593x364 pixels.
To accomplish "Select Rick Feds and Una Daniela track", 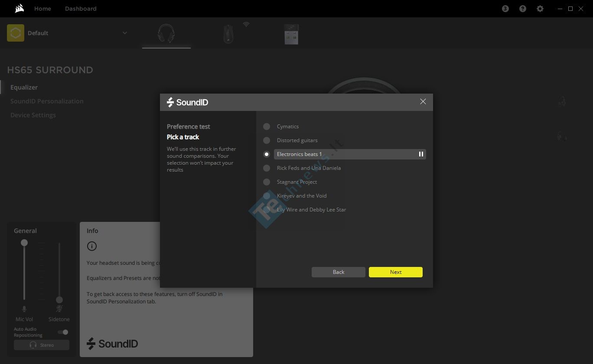I will pyautogui.click(x=267, y=168).
